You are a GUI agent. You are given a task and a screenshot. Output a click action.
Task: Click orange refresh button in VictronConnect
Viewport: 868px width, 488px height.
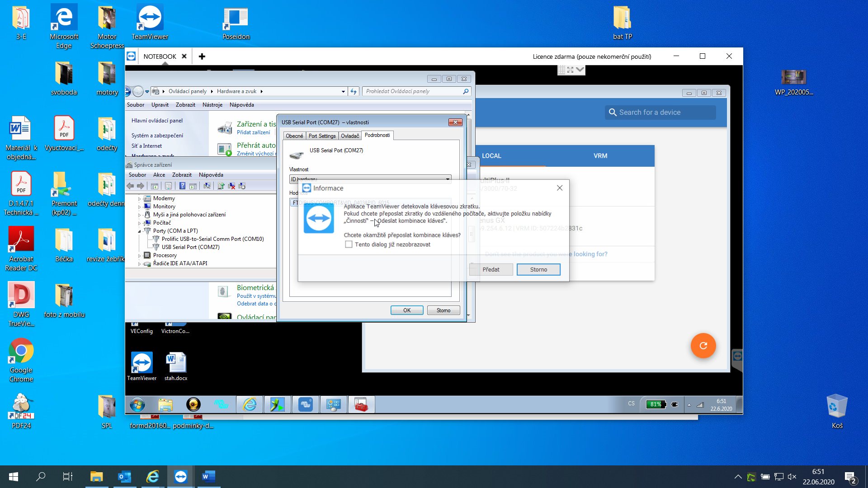pos(703,346)
